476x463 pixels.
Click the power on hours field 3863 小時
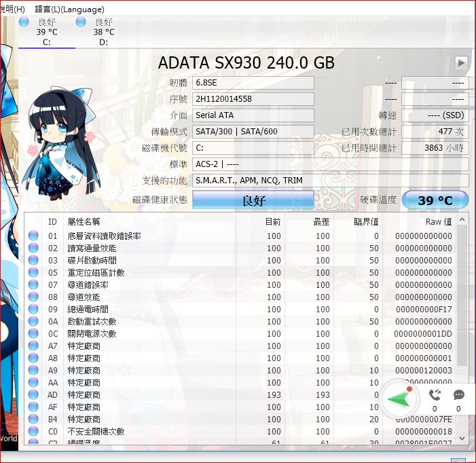[x=435, y=148]
